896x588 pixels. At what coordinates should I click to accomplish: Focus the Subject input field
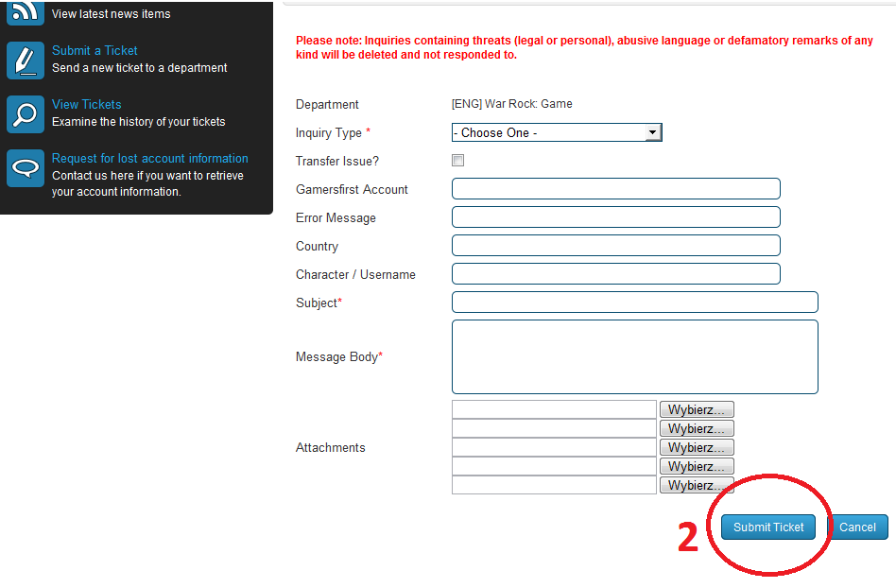tap(635, 303)
